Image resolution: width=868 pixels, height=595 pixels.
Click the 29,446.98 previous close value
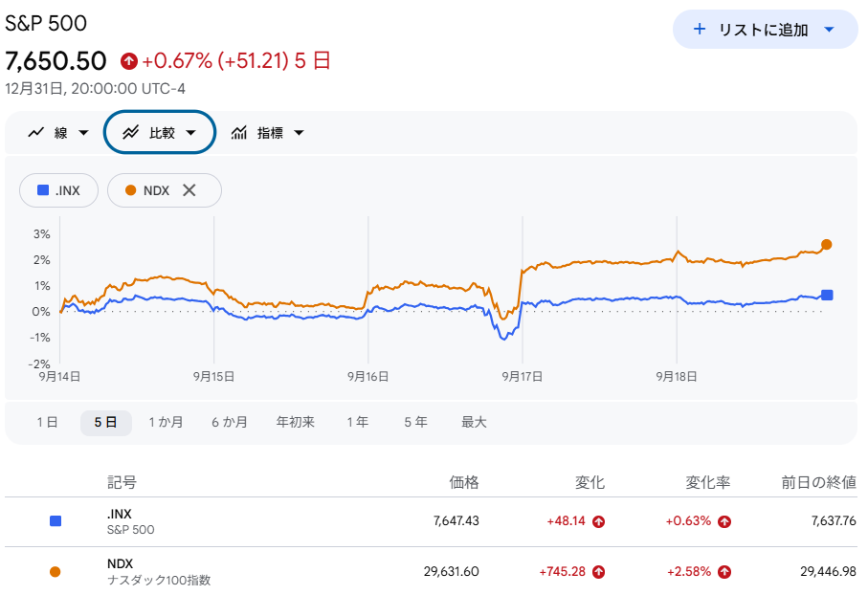tap(828, 572)
